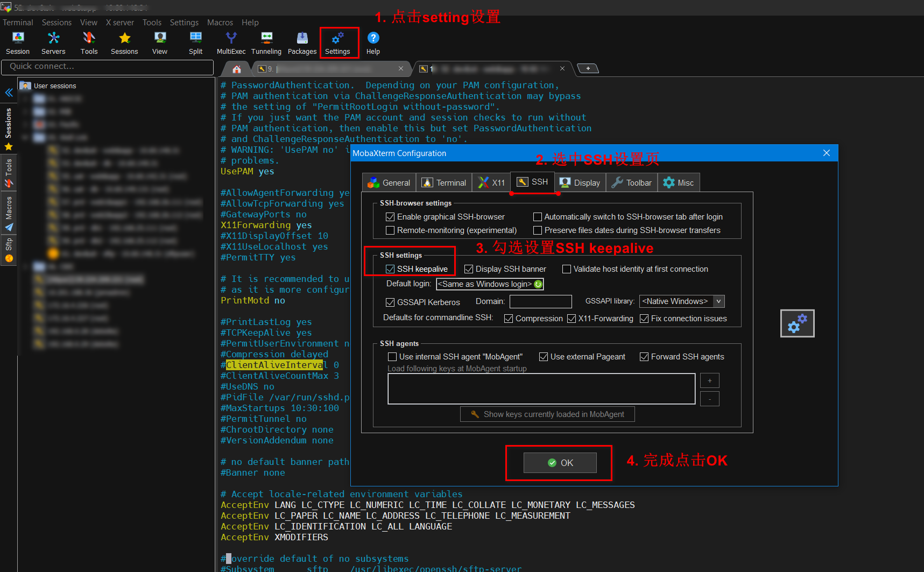
Task: Switch to the Terminal configuration tab
Action: pos(444,182)
